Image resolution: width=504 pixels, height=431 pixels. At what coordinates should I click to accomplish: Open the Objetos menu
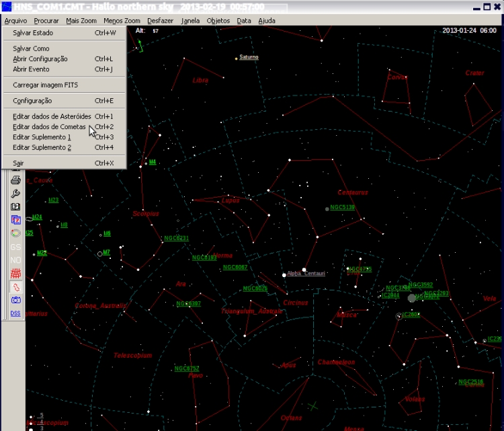pyautogui.click(x=218, y=21)
